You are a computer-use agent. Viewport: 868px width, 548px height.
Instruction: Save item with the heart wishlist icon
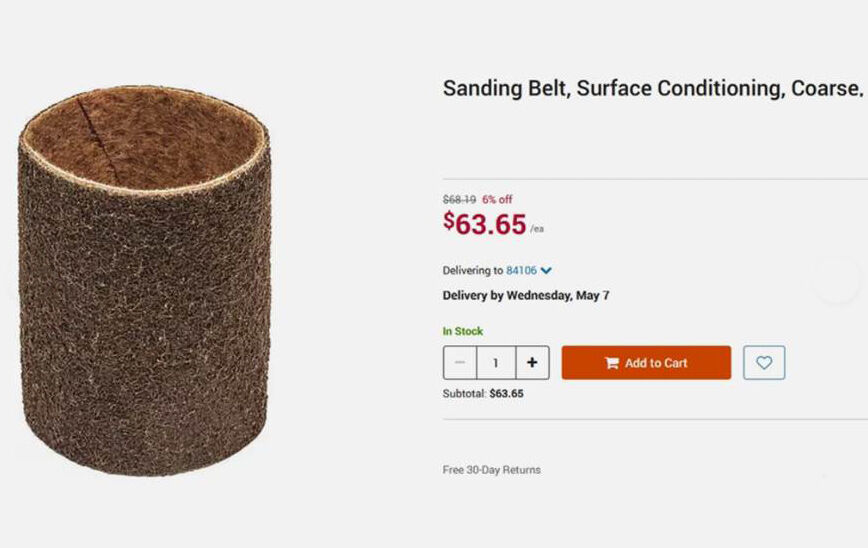tap(764, 363)
